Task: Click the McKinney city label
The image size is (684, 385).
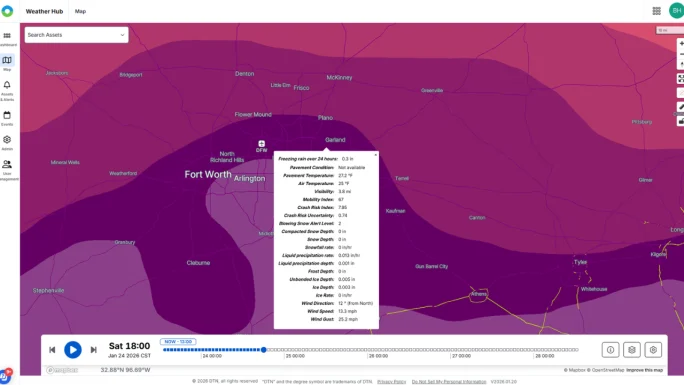Action: click(x=339, y=78)
